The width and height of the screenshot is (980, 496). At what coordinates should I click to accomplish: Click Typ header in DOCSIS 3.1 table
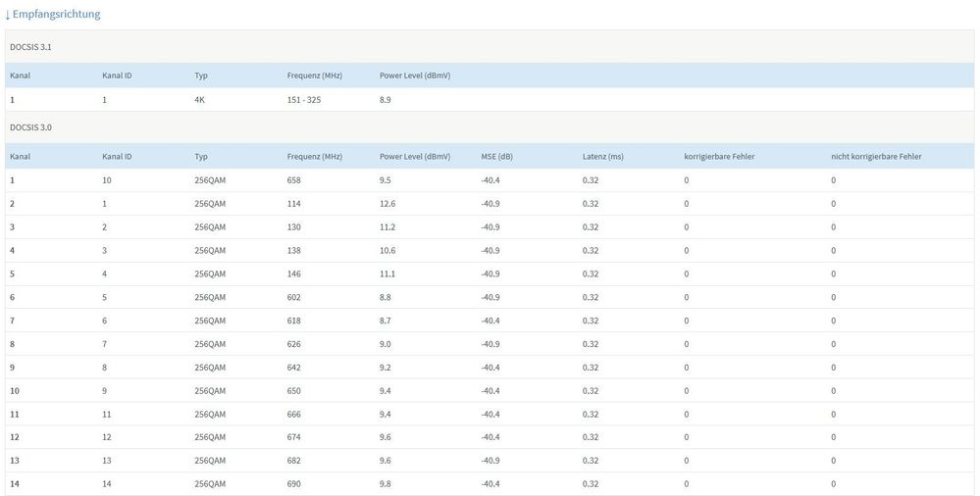click(201, 75)
